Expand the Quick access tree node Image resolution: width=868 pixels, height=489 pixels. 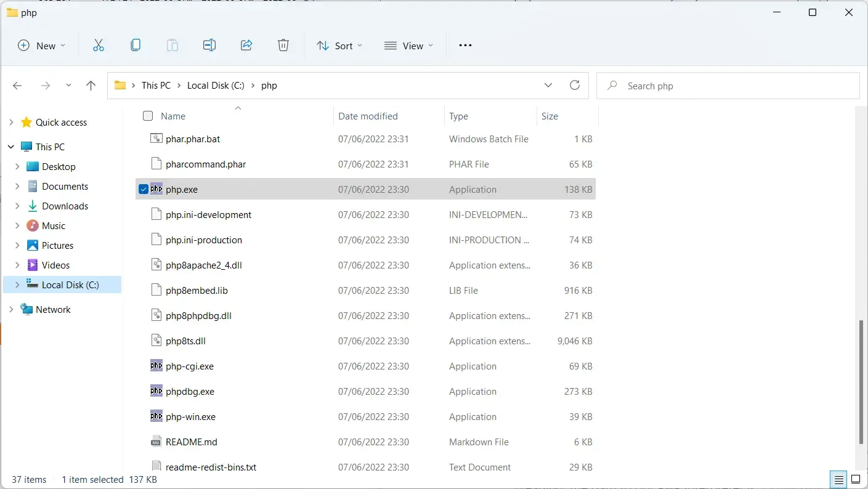pos(11,123)
